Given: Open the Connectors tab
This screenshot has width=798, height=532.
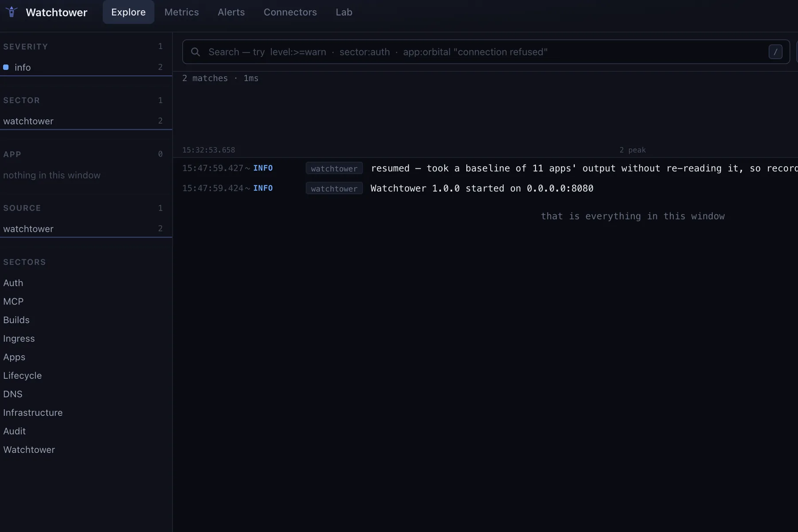Looking at the screenshot, I should [x=290, y=12].
